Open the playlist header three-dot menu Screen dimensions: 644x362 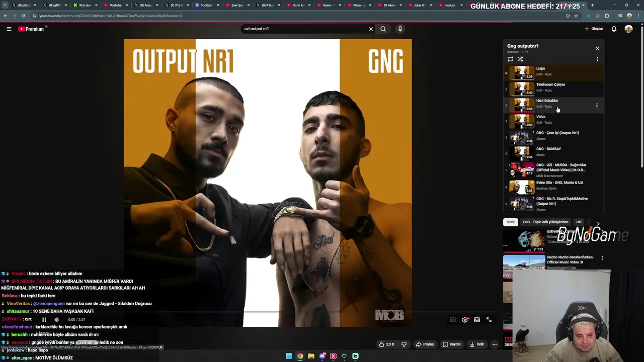coord(597,59)
